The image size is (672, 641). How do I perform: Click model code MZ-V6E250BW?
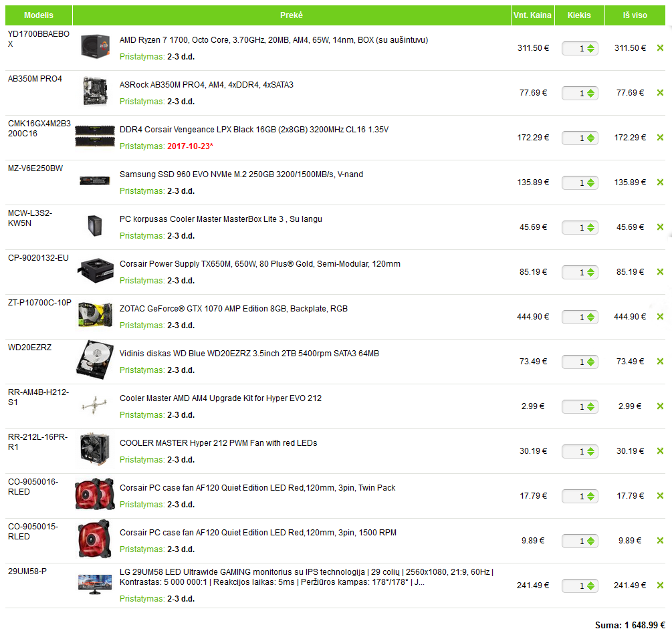click(35, 168)
